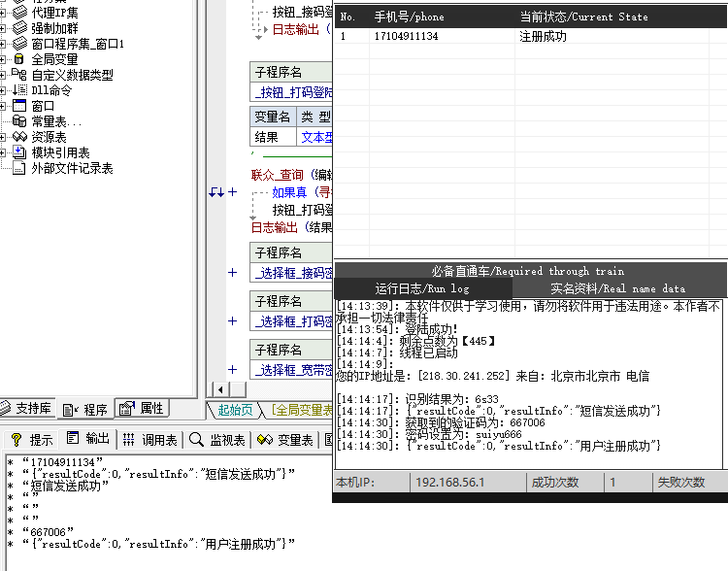Image resolution: width=728 pixels, height=571 pixels.
Task: Click the 程序 tab icon
Action: click(x=71, y=410)
